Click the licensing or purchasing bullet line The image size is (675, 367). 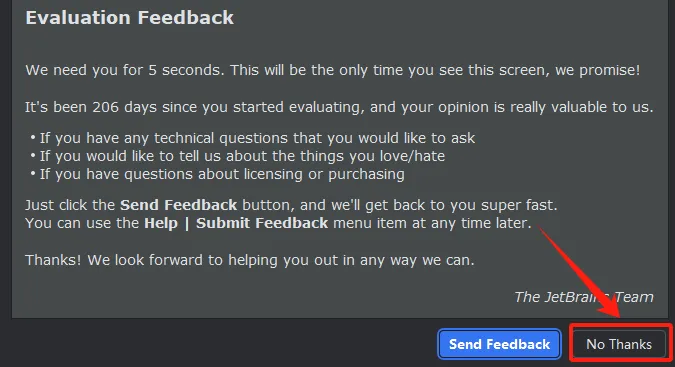(x=222, y=174)
